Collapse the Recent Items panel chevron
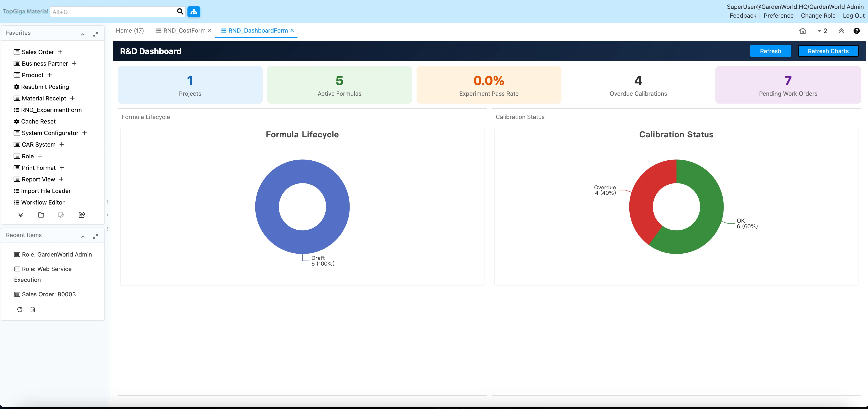Screen dimensions: 868x409 [x=83, y=236]
